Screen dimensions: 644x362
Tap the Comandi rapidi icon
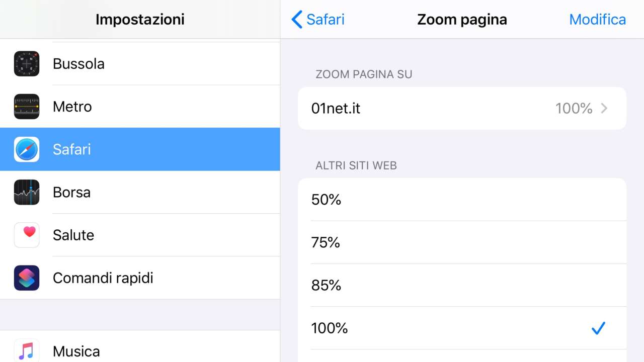coord(27,278)
